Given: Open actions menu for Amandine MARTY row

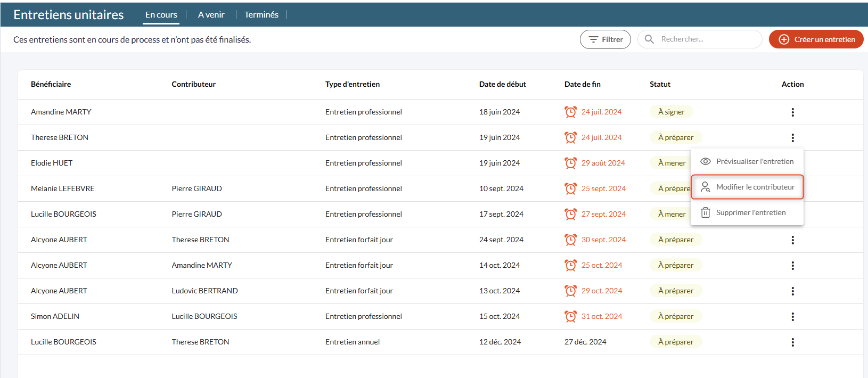Looking at the screenshot, I should (792, 112).
